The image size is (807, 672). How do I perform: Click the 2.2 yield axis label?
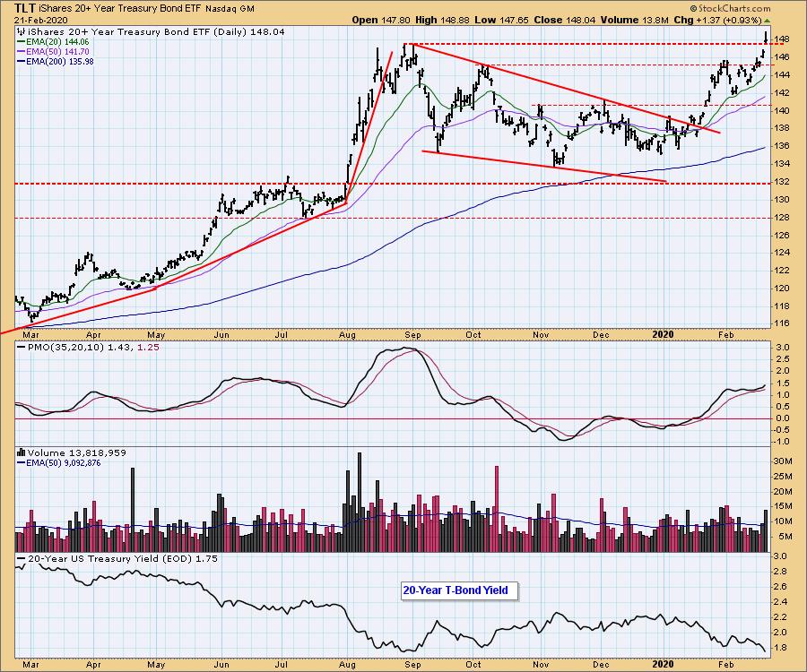click(780, 617)
